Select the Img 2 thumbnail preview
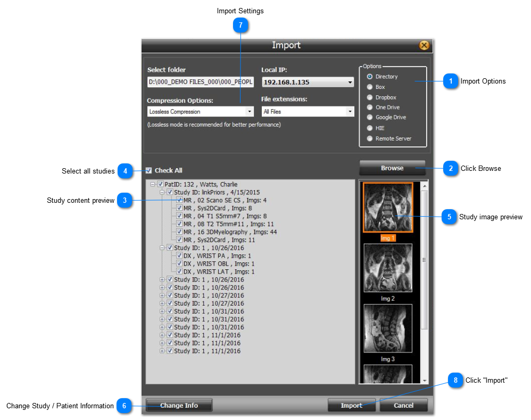This screenshot has height=420, width=531. pyautogui.click(x=388, y=268)
